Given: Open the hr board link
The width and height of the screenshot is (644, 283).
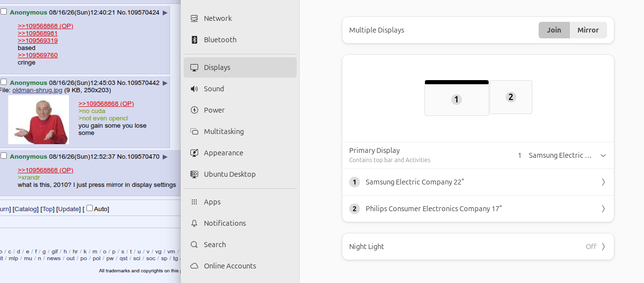Looking at the screenshot, I should [x=75, y=251].
